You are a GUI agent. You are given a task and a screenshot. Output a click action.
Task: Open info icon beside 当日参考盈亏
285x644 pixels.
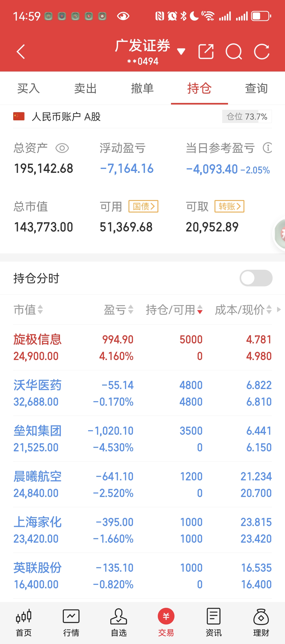coord(267,148)
